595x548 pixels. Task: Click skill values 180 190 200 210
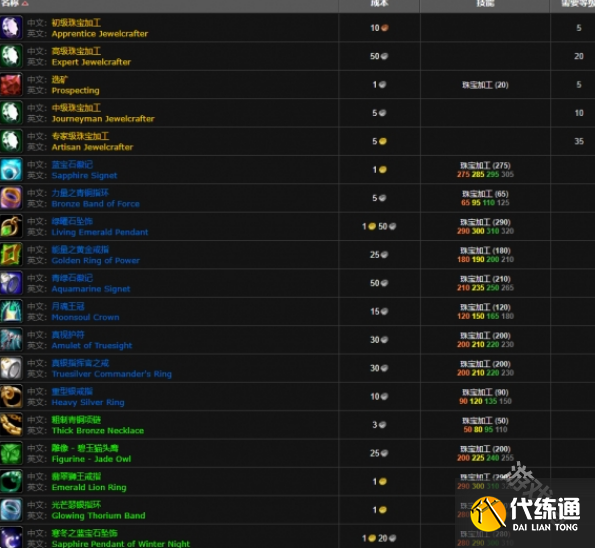pyautogui.click(x=485, y=259)
